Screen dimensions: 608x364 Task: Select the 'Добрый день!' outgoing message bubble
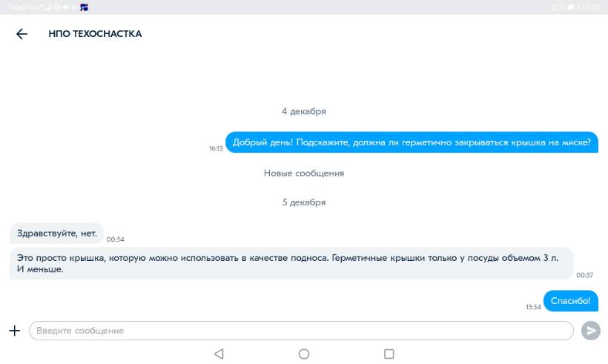click(412, 143)
